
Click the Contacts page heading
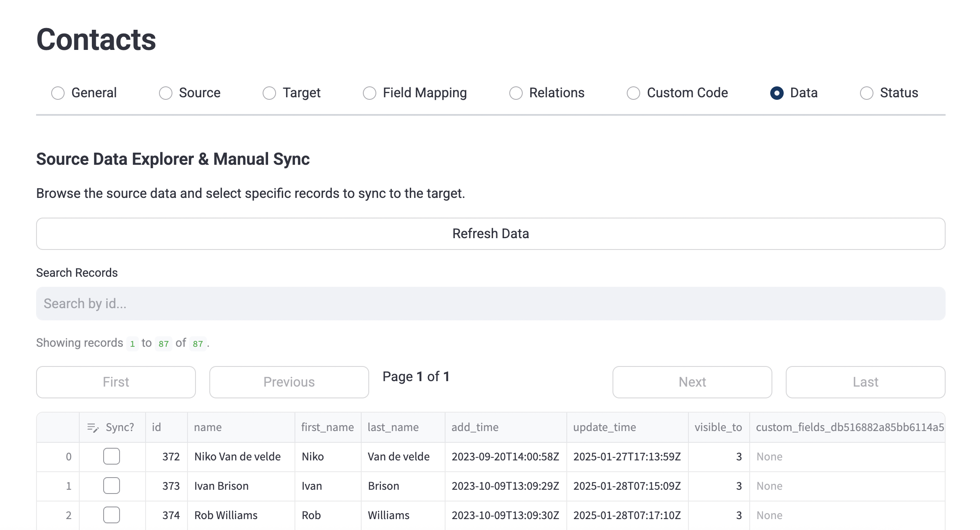click(x=96, y=39)
